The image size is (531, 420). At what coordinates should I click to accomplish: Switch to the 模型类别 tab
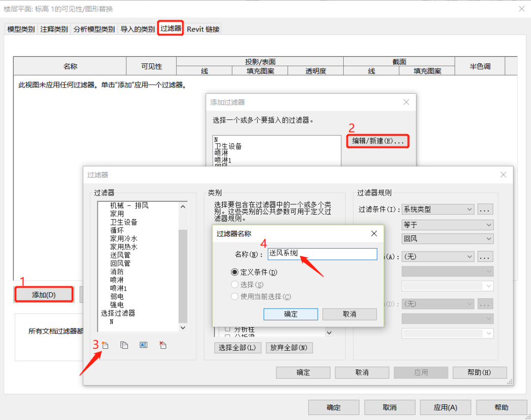click(21, 29)
